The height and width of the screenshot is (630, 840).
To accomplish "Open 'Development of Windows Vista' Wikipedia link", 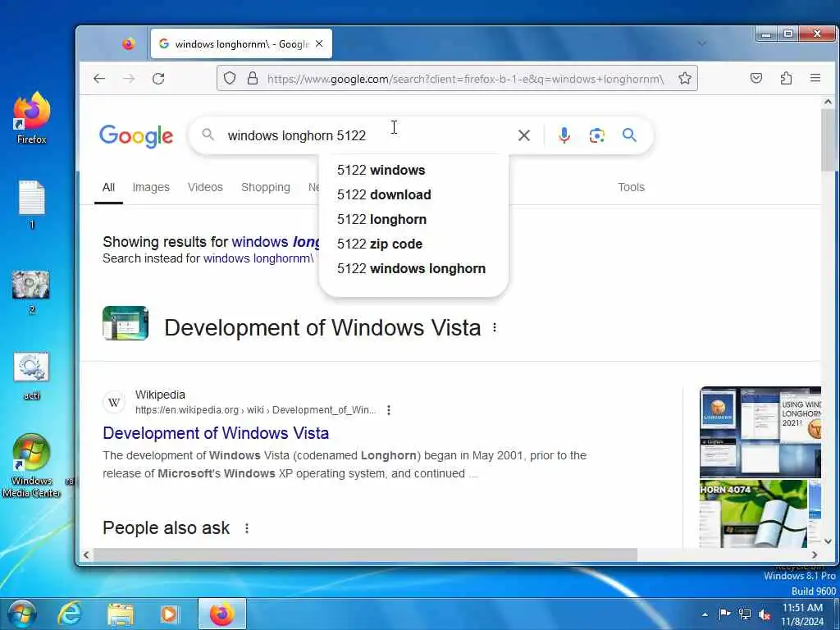I will 216,433.
